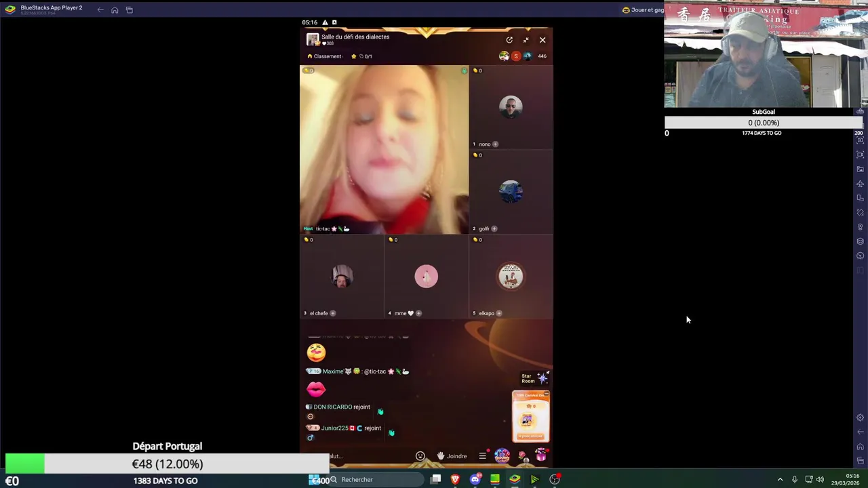
Task: Wave at Junior225 with hand icon
Action: click(391, 432)
